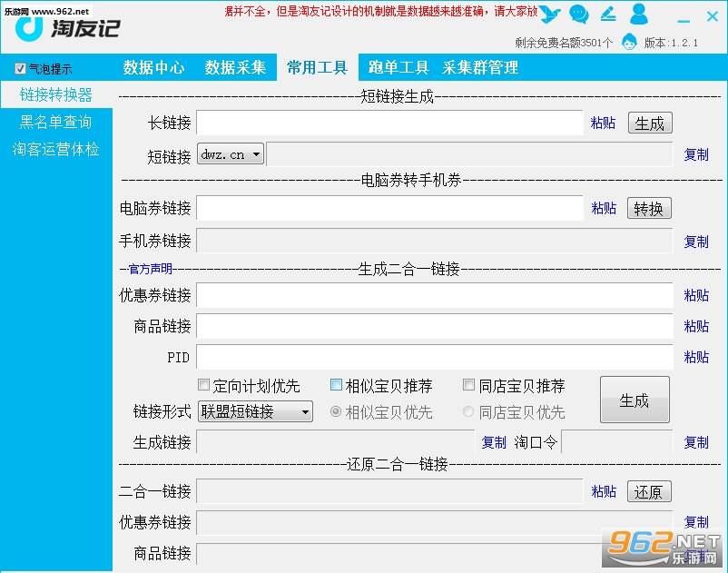Select 淘客运营体检 in sidebar
The width and height of the screenshot is (728, 573).
pyautogui.click(x=55, y=149)
